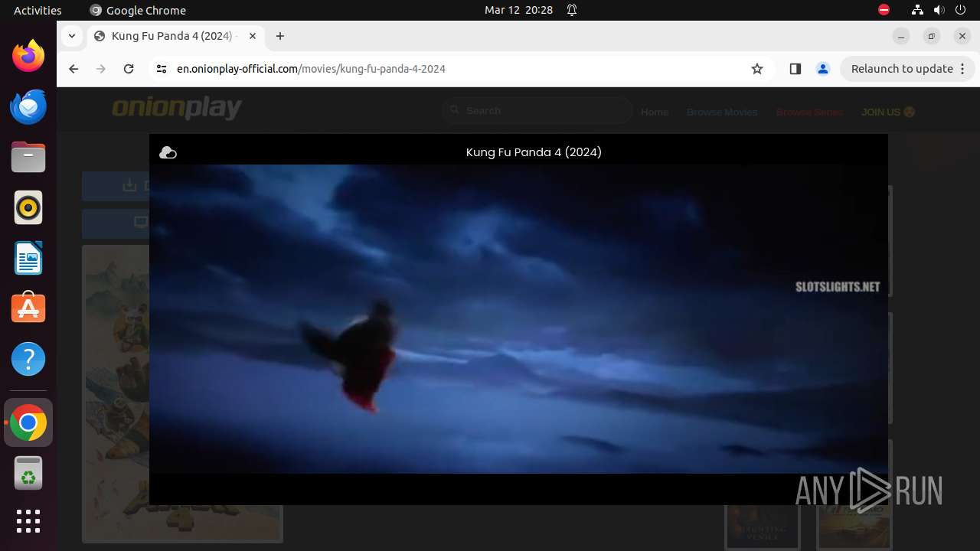
Task: Click the red do-not-disturb indicator
Action: click(x=884, y=10)
